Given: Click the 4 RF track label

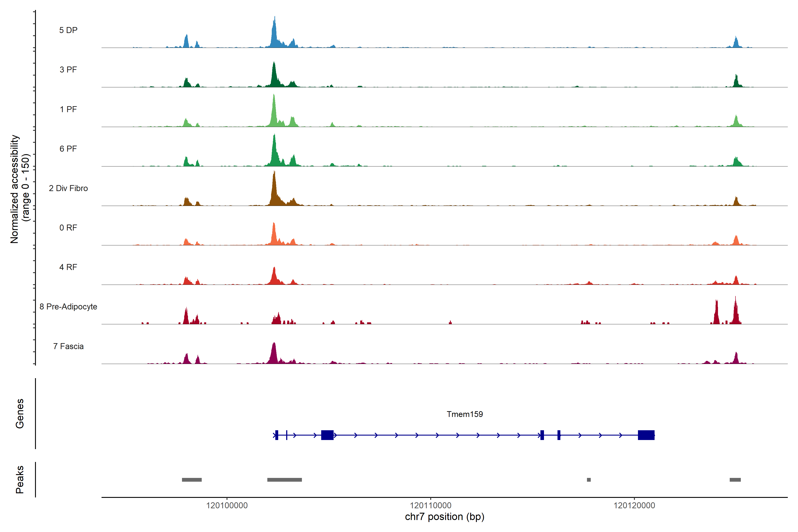Looking at the screenshot, I should pos(68,267).
